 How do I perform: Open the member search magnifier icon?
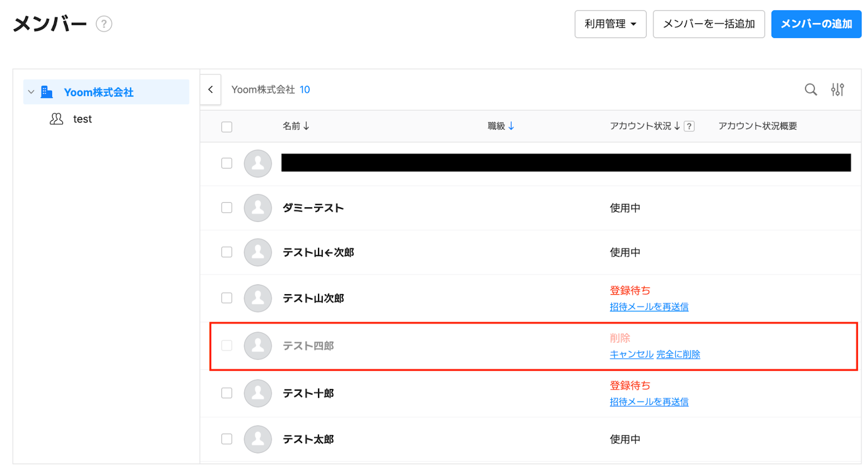(x=810, y=90)
